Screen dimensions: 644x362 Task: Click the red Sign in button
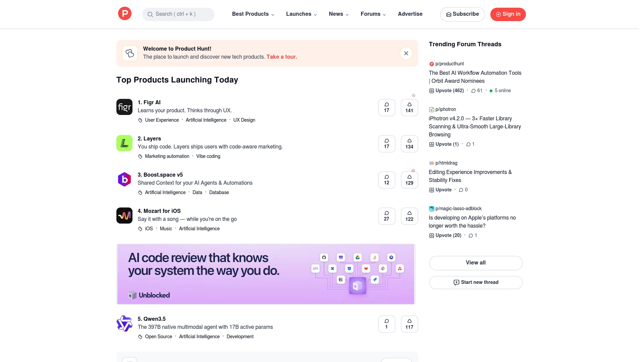pyautogui.click(x=508, y=14)
